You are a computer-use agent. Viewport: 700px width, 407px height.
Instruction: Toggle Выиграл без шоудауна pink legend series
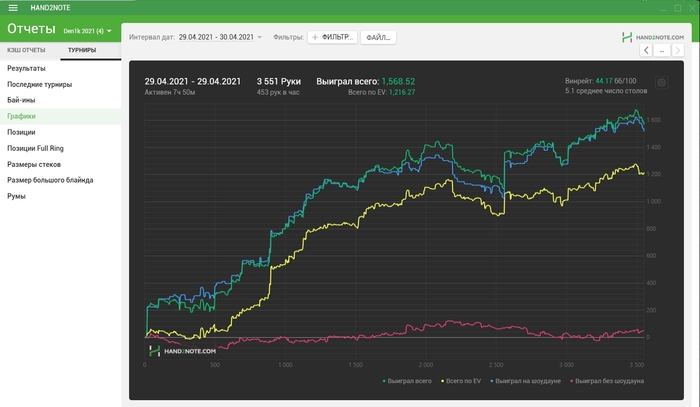point(607,381)
